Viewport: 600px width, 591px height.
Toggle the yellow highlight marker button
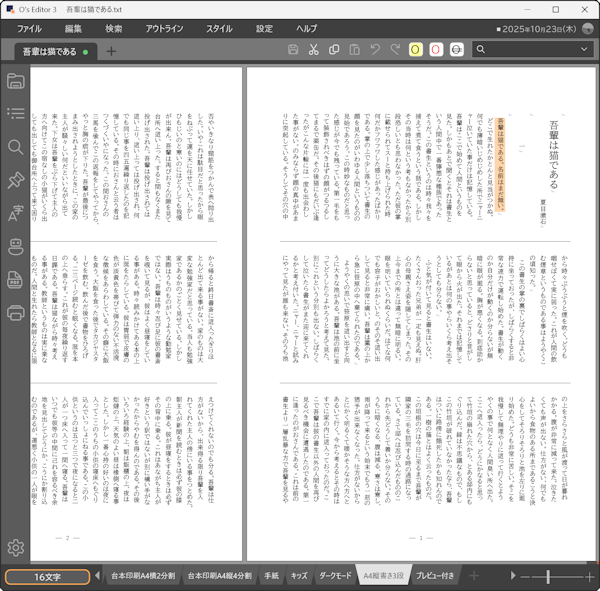(416, 50)
